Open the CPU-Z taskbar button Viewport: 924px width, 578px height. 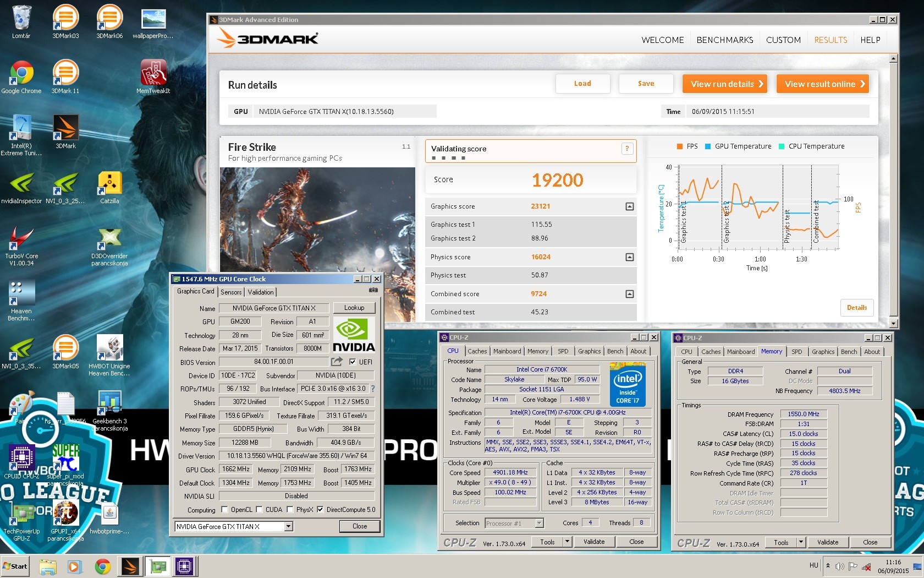pyautogui.click(x=184, y=566)
